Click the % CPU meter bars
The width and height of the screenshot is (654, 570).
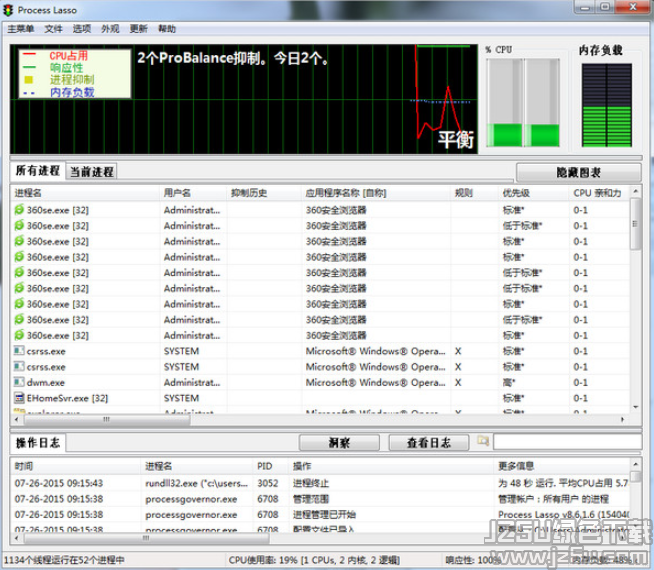pos(523,102)
